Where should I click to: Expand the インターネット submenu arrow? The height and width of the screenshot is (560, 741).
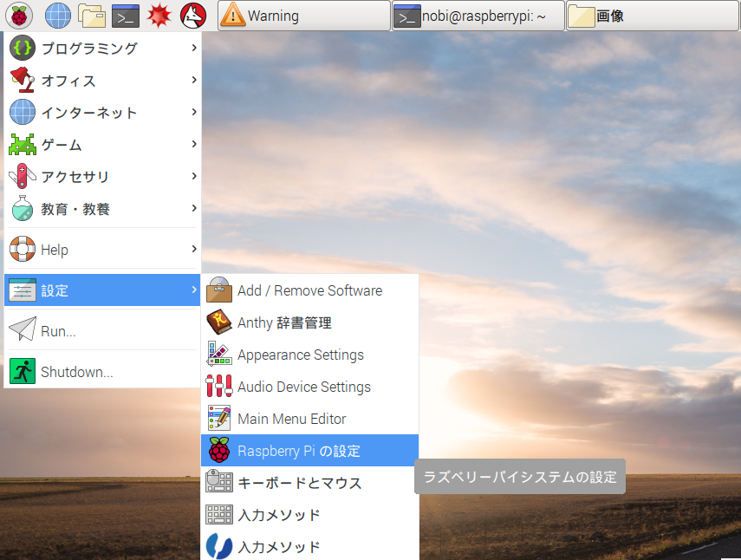[x=194, y=112]
